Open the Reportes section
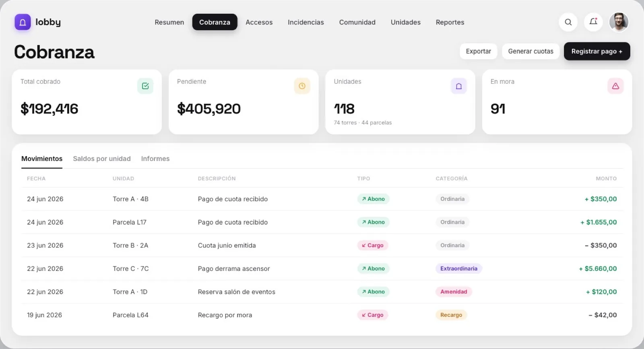This screenshot has height=349, width=644. [450, 22]
